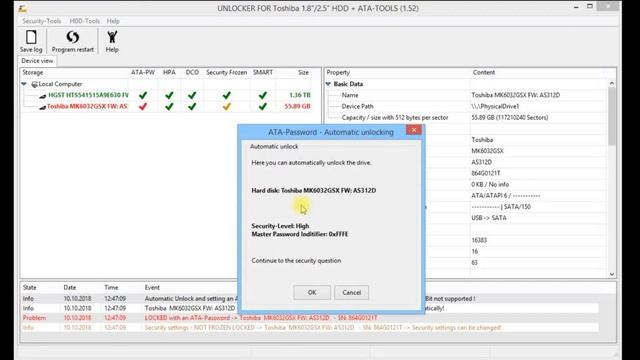The image size is (640, 360).
Task: Click the Toshiba DCO green check
Action: point(192,107)
